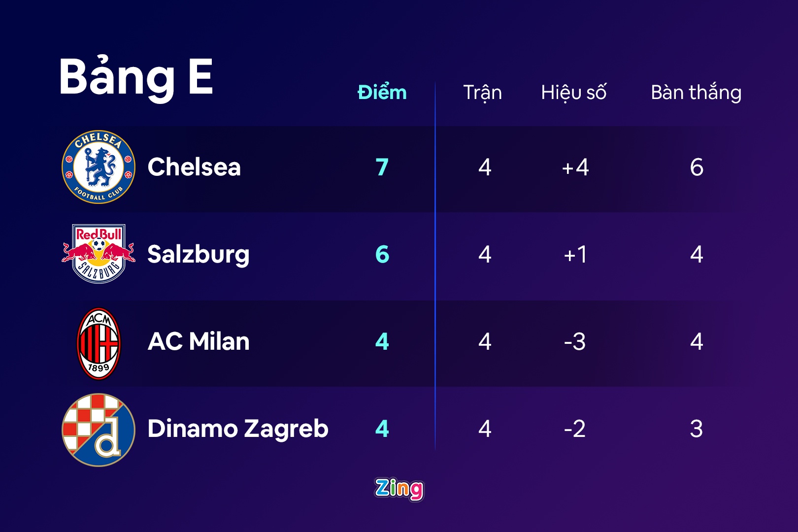Image resolution: width=798 pixels, height=532 pixels.
Task: Select the Bàn thắng column header
Action: (x=696, y=93)
